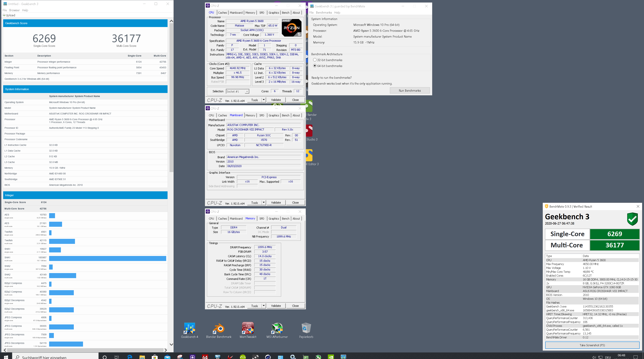Switch to Caches tab in CPU-Z Processor window
This screenshot has height=359, width=644.
[222, 13]
